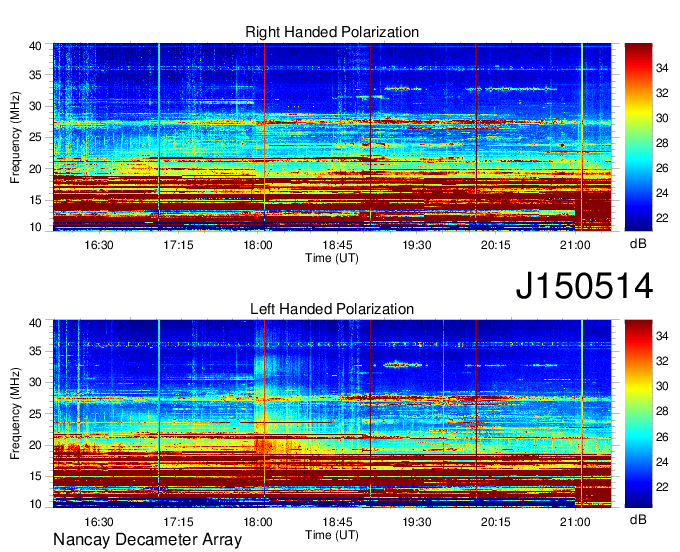Select the 25 MHz tick of left-handed plot
The height and width of the screenshot is (552, 680).
point(35,414)
